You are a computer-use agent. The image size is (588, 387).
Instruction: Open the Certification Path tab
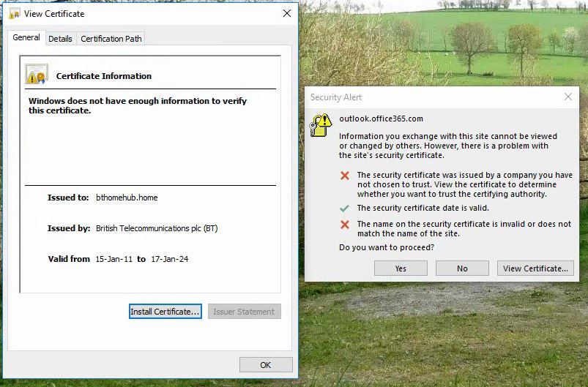(111, 39)
